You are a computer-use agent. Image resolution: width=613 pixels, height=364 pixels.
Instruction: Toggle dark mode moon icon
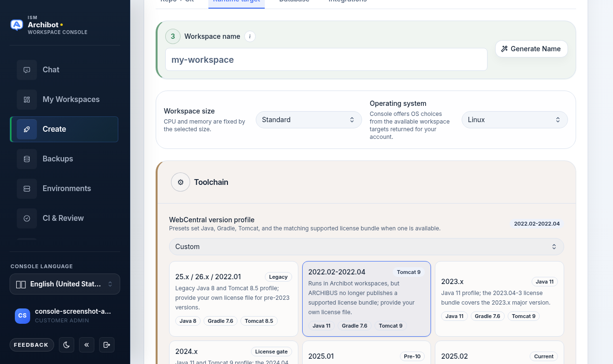(67, 345)
